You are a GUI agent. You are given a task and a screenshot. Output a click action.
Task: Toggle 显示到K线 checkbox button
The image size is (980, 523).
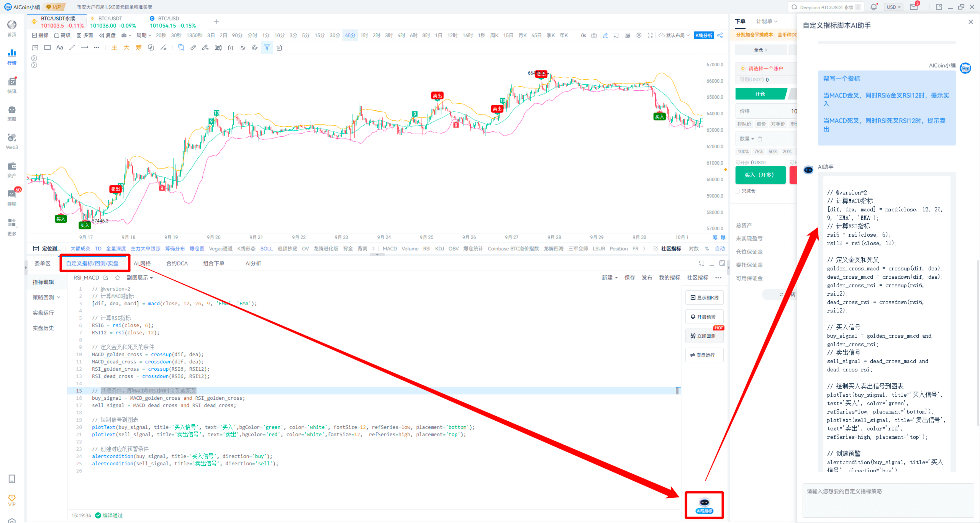point(704,297)
